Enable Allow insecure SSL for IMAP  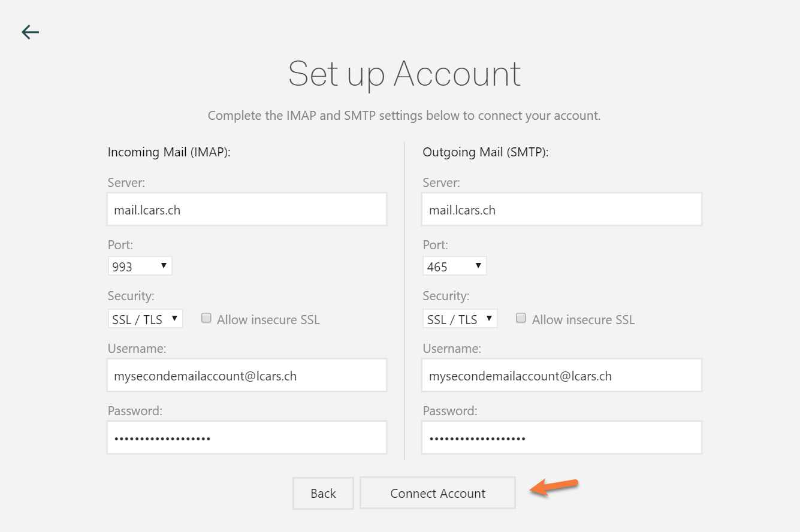206,318
